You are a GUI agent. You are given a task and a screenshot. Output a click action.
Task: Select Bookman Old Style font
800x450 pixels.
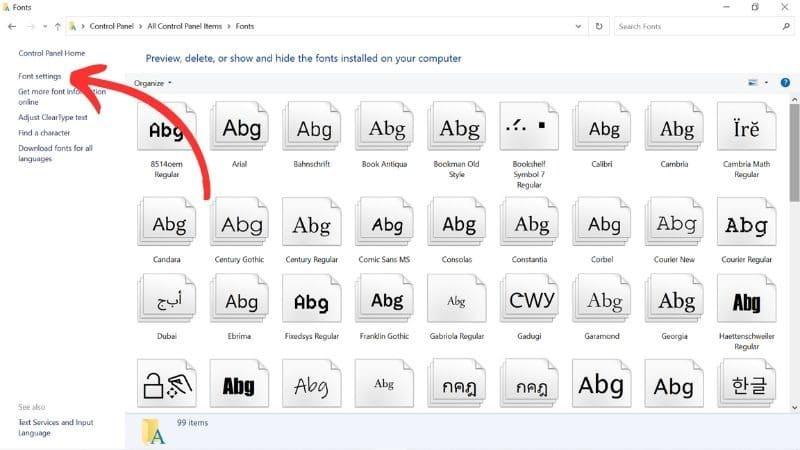click(457, 127)
